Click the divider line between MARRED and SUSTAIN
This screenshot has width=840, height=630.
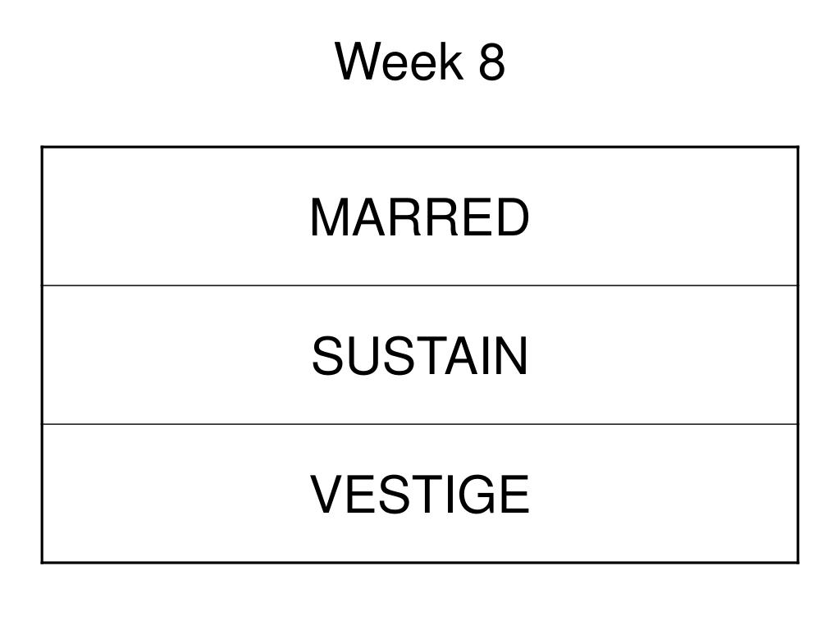click(x=420, y=285)
